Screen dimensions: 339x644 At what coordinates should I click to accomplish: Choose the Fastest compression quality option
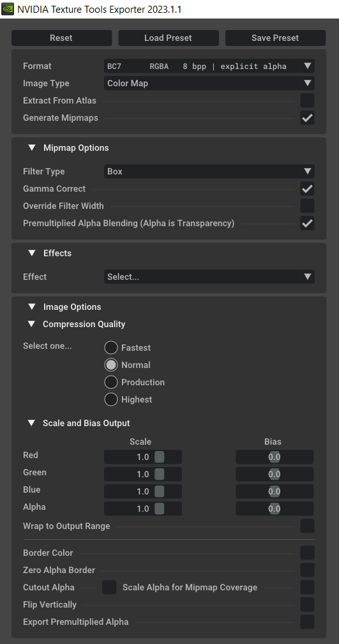pos(111,348)
